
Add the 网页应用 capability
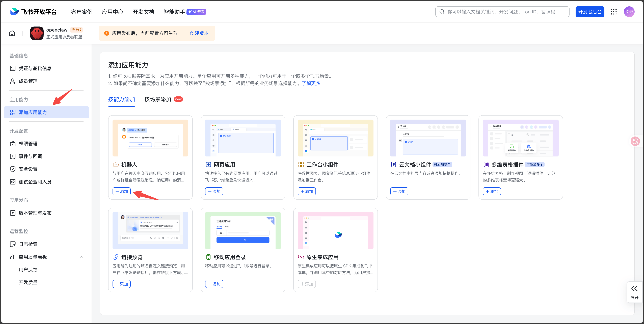[214, 192]
